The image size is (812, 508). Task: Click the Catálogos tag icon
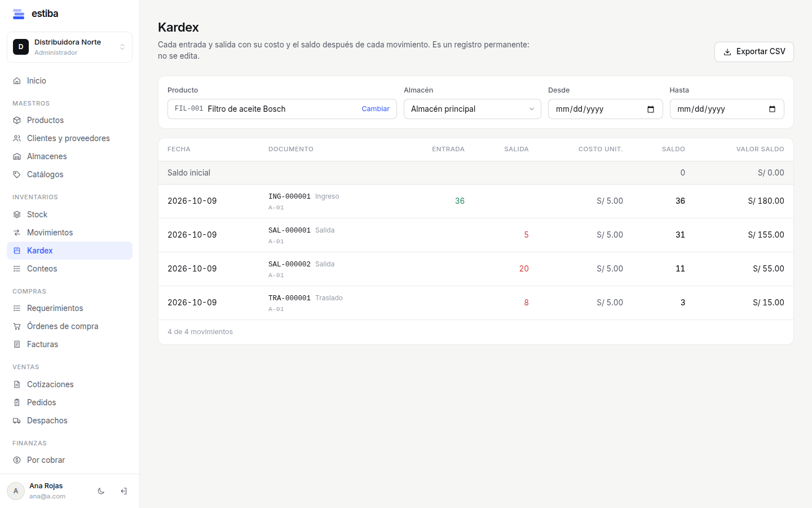17,174
